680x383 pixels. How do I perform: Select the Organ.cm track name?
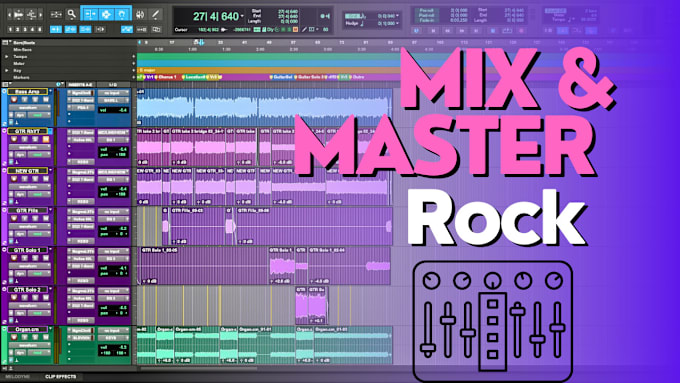(27, 329)
